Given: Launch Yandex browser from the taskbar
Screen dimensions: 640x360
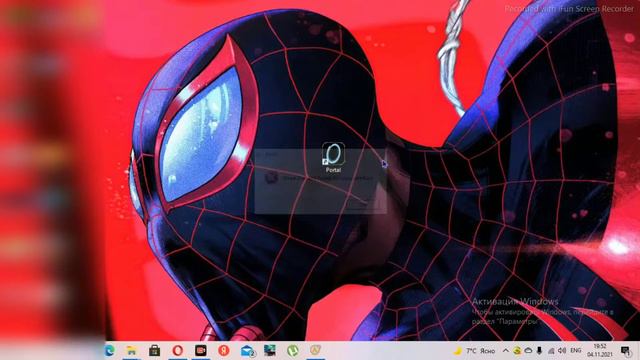Looking at the screenshot, I should 223,351.
